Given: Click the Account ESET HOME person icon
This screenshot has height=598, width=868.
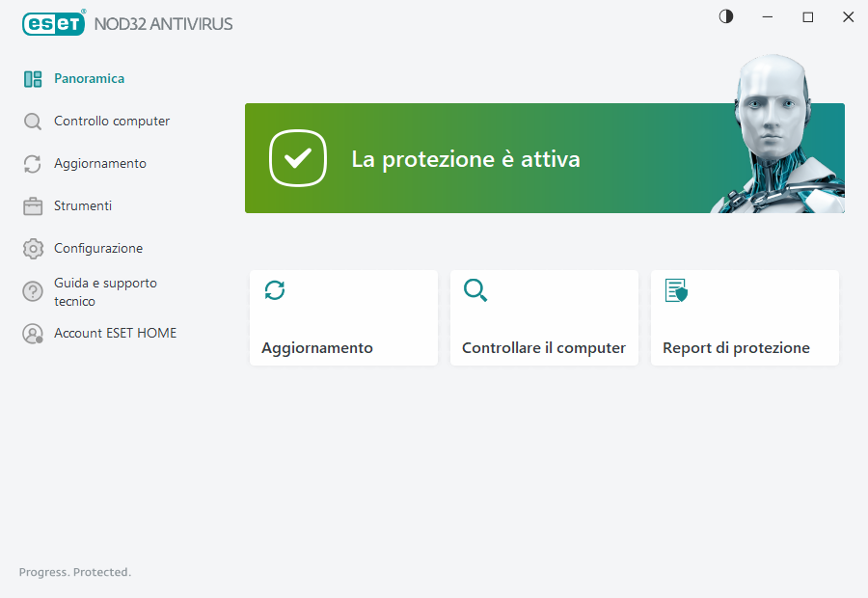Looking at the screenshot, I should (x=33, y=333).
